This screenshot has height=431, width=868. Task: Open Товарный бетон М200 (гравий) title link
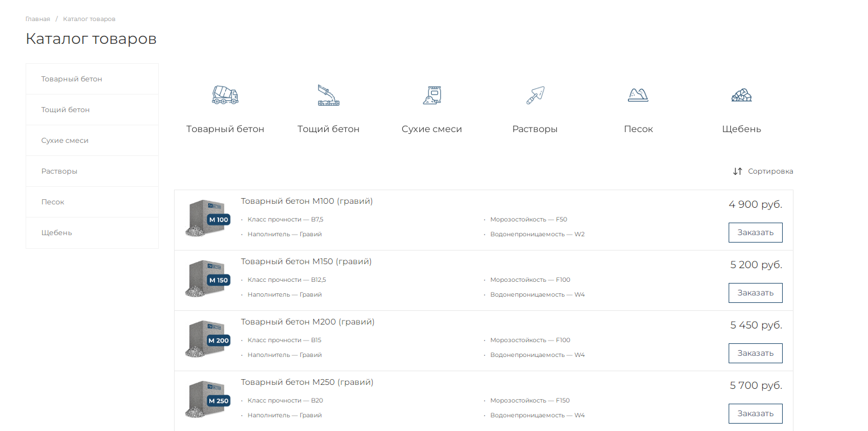(x=308, y=322)
